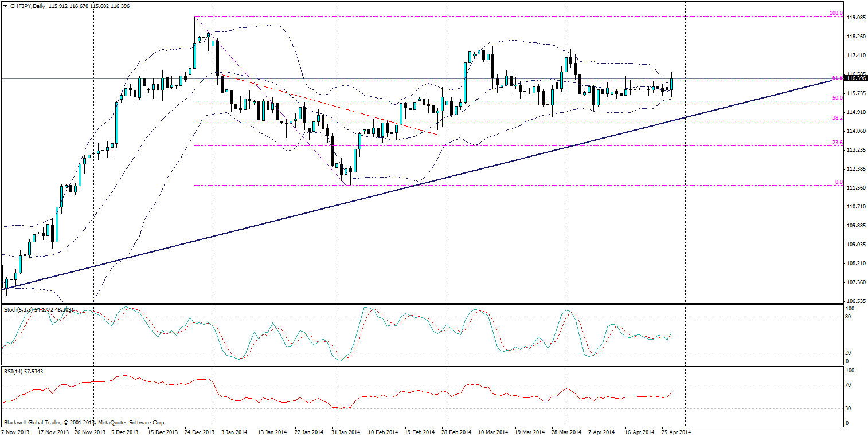The width and height of the screenshot is (868, 437).
Task: Pick the 50.0 Fibonacci level label
Action: click(x=837, y=98)
